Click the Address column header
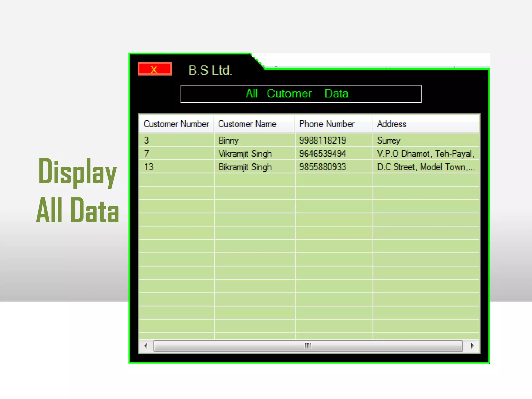The height and width of the screenshot is (399, 532). point(391,124)
